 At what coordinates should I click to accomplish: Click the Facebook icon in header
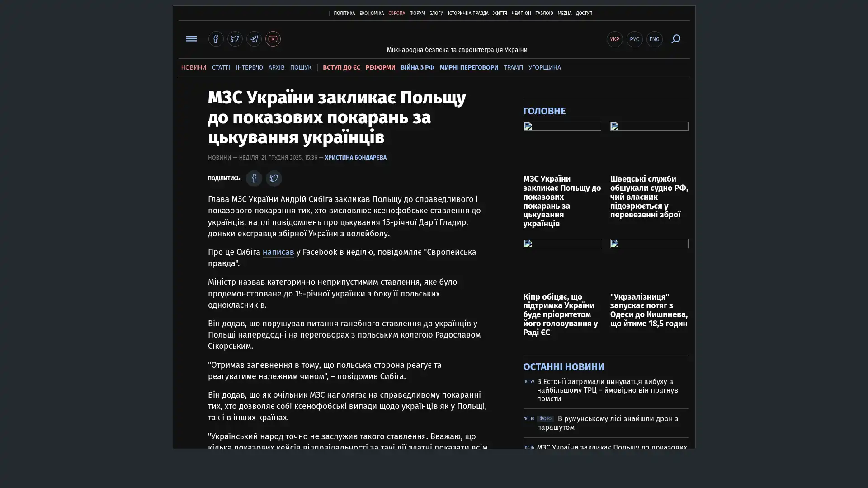[x=216, y=39]
